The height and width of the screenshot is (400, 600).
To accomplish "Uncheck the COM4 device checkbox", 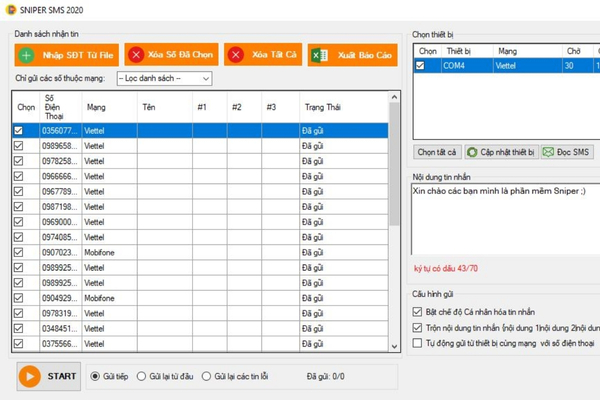I will [x=421, y=66].
